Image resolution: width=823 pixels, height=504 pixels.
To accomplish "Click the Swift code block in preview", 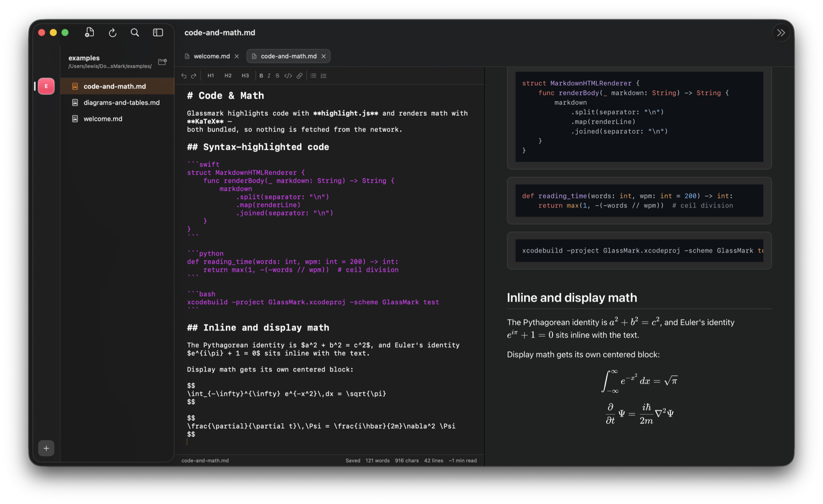I will pyautogui.click(x=639, y=117).
